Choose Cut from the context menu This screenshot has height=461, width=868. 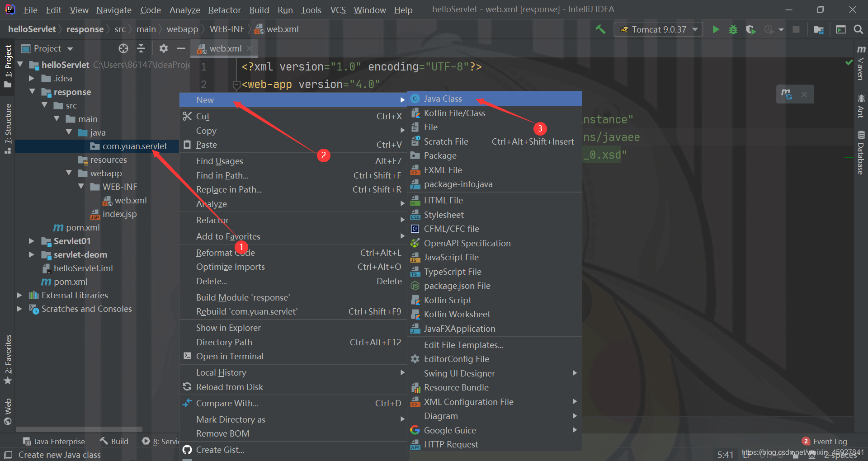point(293,116)
